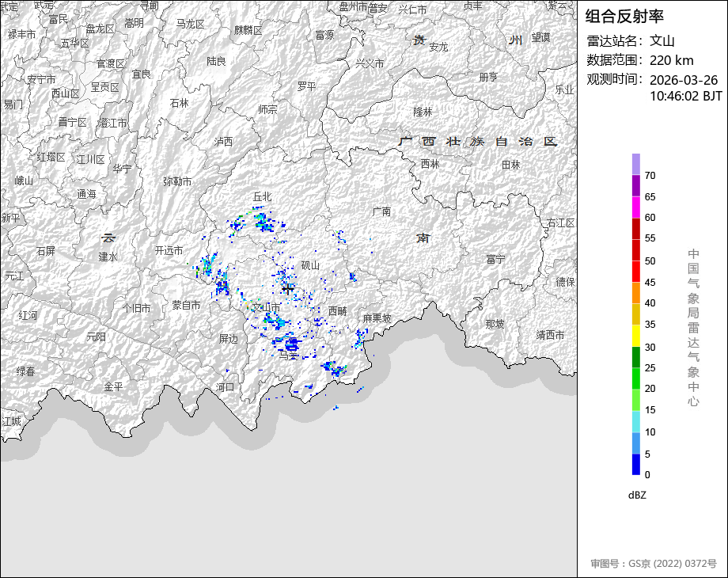
Task: Click the observation timestamp 2026-03-26
Action: coord(683,80)
